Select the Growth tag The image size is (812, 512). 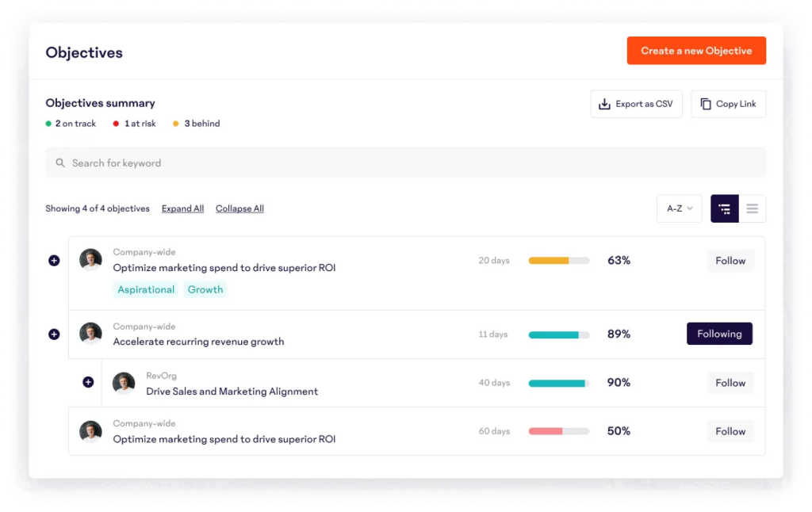tap(205, 289)
